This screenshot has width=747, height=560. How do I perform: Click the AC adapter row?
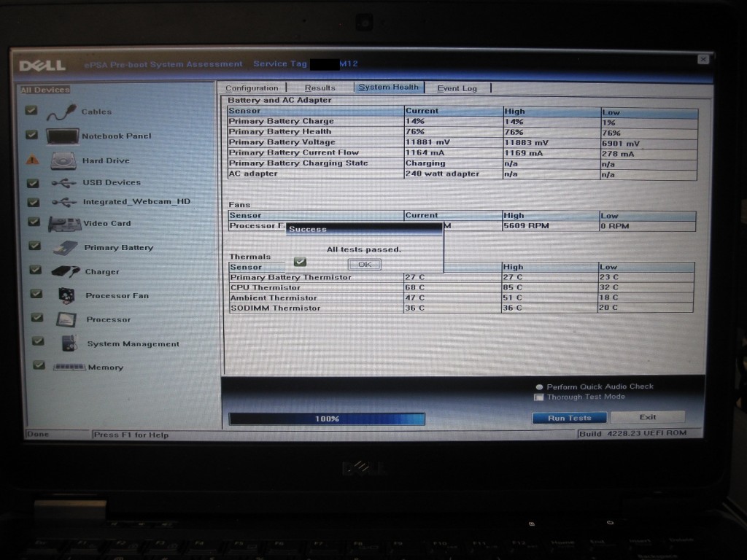click(x=462, y=174)
